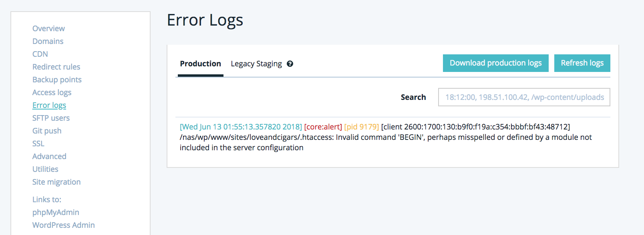Open Backup points in the sidebar

click(57, 80)
